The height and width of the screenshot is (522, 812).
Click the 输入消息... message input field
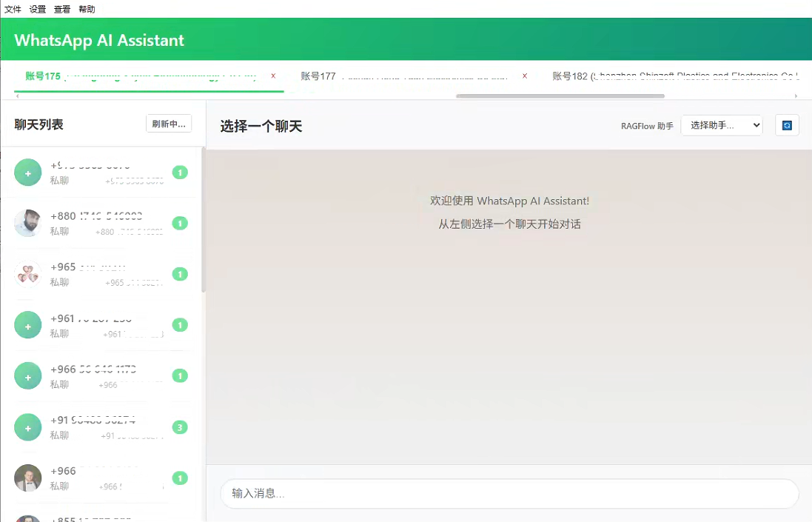pos(509,493)
